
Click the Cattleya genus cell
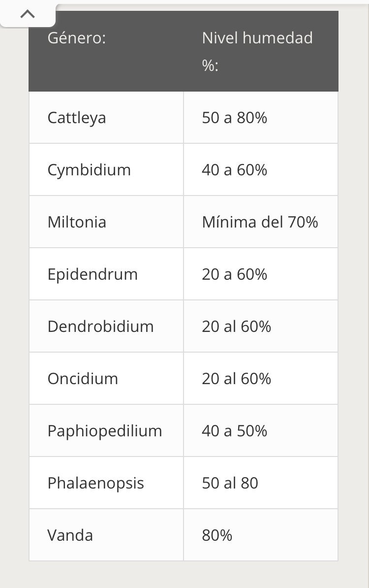pos(106,118)
